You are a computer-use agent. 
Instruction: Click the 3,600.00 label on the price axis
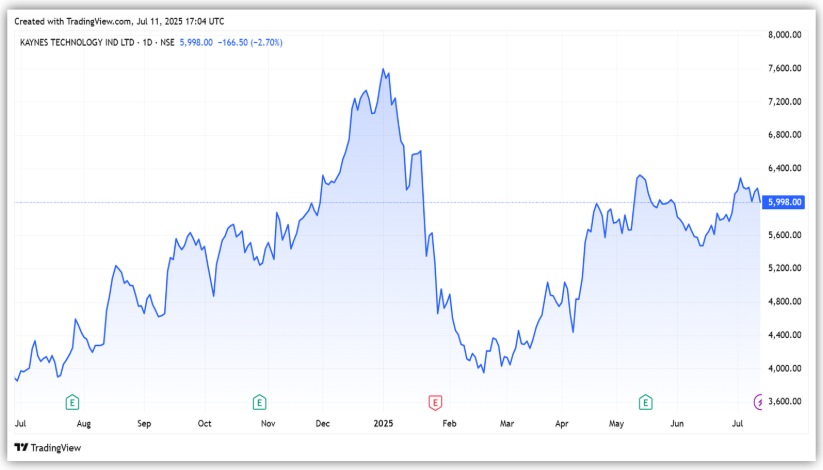tap(784, 402)
